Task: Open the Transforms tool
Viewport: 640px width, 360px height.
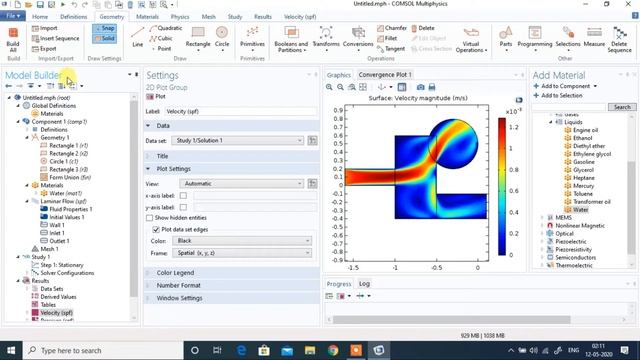Action: click(326, 38)
